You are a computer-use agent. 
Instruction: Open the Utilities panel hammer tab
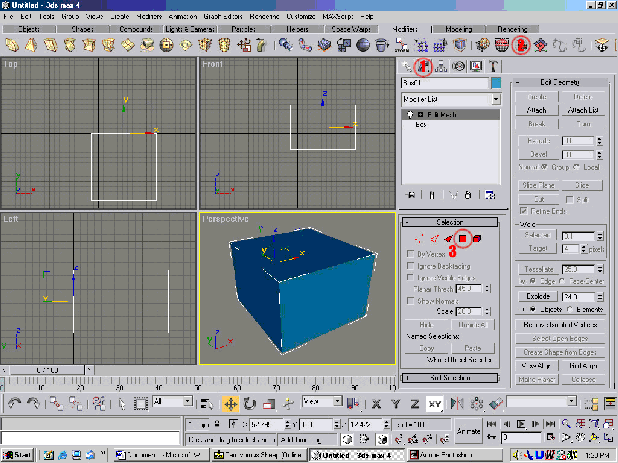coord(493,67)
